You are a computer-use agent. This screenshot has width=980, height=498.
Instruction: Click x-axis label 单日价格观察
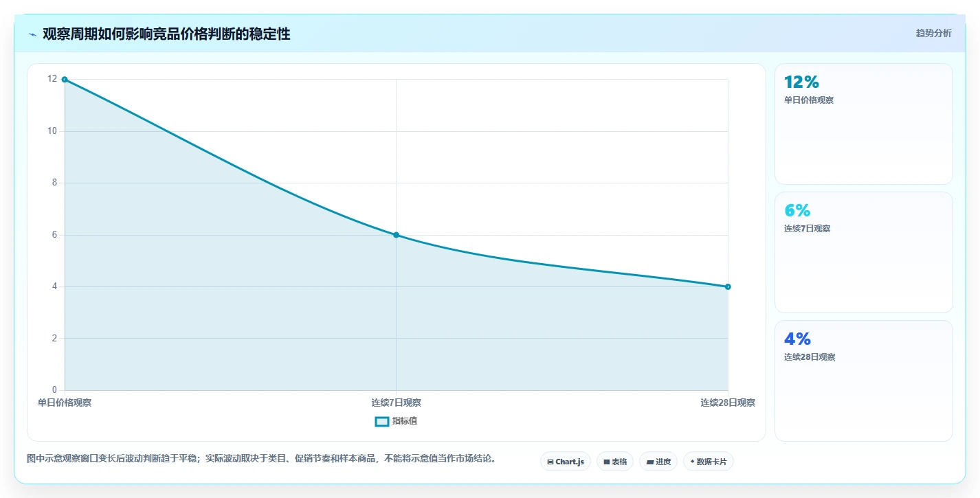coord(65,403)
